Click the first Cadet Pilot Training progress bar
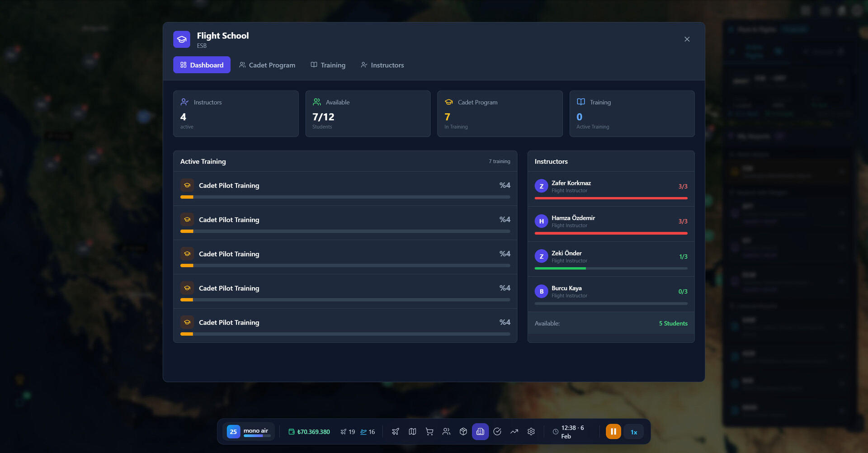The image size is (868, 453). [x=345, y=197]
